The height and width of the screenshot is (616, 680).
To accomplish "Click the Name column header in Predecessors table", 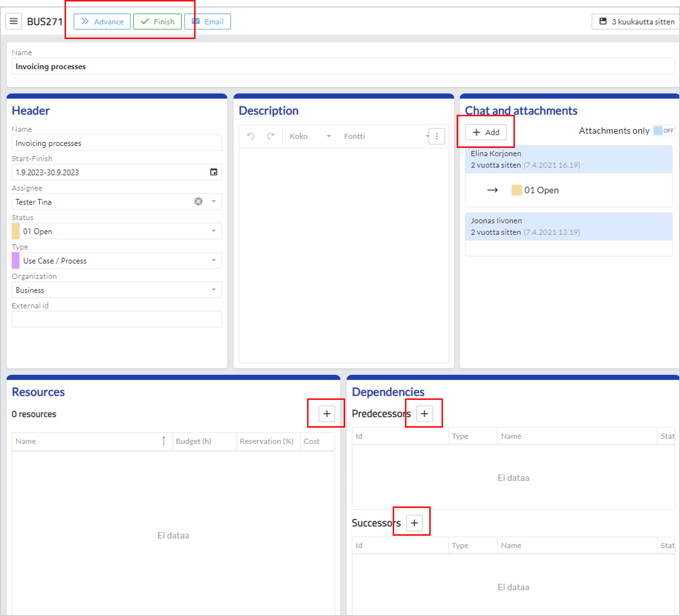I will (x=577, y=436).
